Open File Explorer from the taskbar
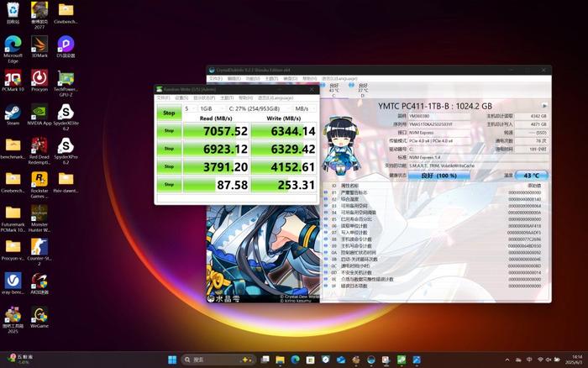The height and width of the screenshot is (368, 588). point(280,360)
